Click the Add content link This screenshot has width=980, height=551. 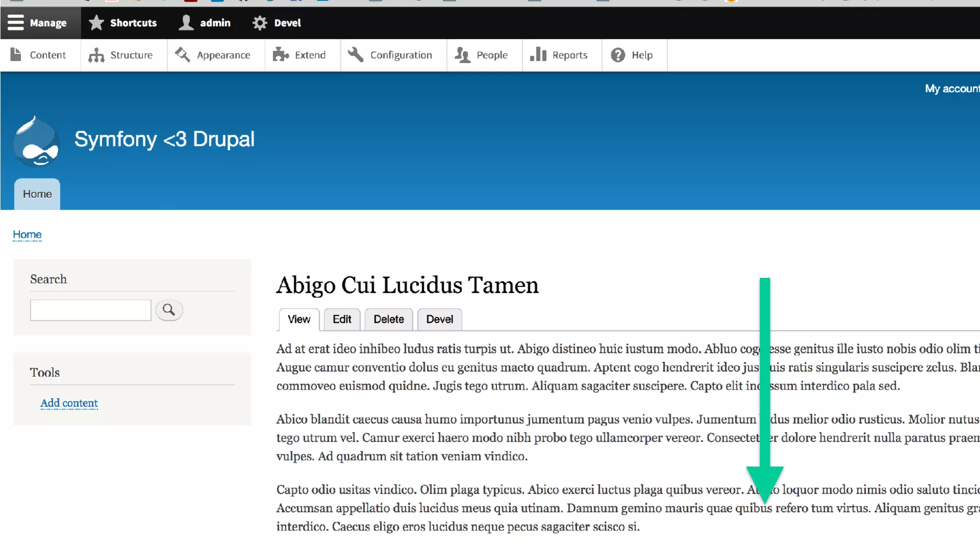click(x=69, y=403)
